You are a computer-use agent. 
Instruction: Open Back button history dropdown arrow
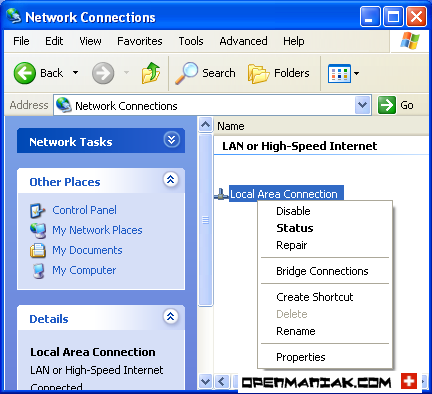click(x=76, y=73)
